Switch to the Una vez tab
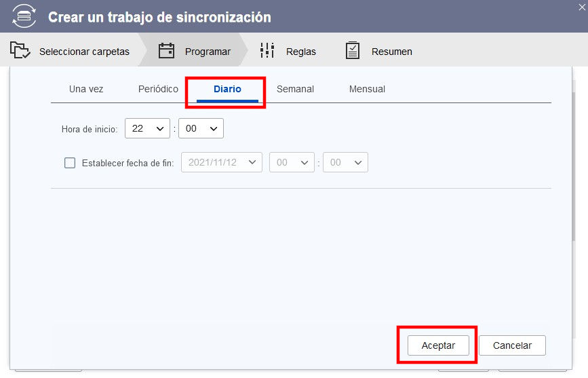 point(86,89)
